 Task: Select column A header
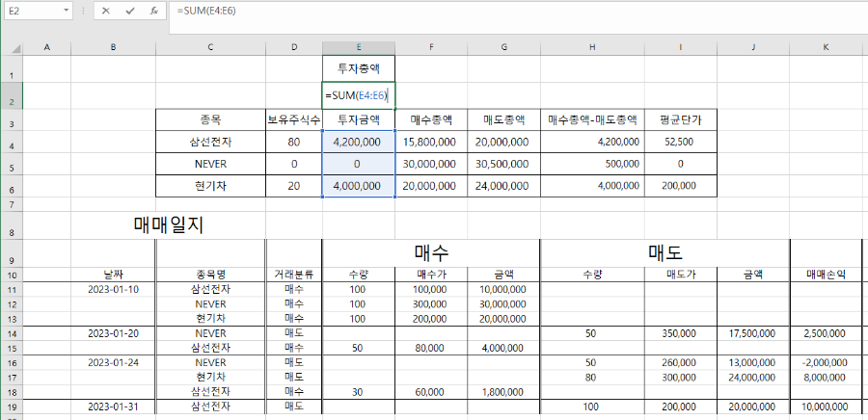tap(46, 48)
